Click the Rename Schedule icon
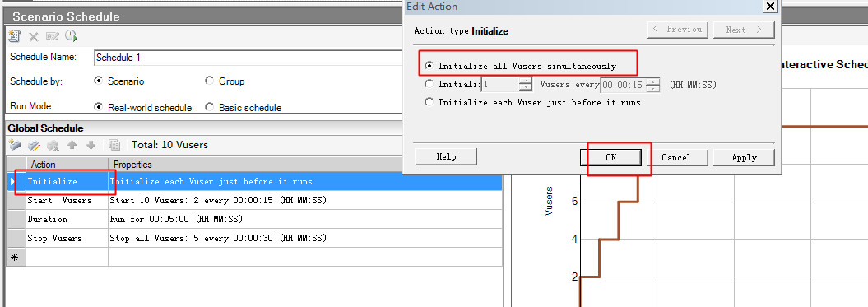This screenshot has height=307, width=868. click(x=53, y=36)
